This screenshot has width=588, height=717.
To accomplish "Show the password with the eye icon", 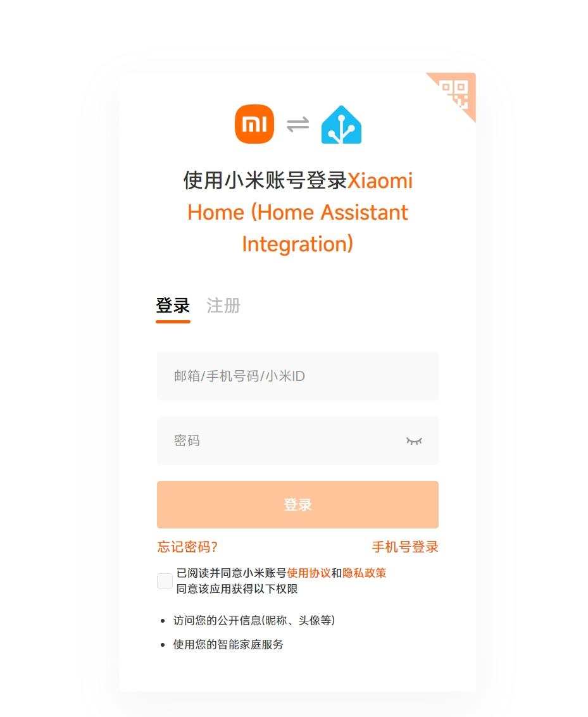I will click(414, 441).
